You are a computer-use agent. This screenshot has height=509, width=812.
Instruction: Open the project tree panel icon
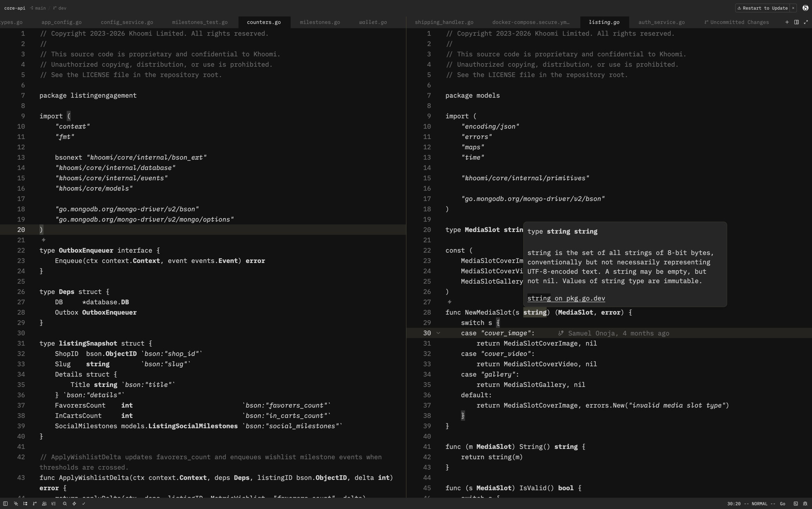[25, 504]
